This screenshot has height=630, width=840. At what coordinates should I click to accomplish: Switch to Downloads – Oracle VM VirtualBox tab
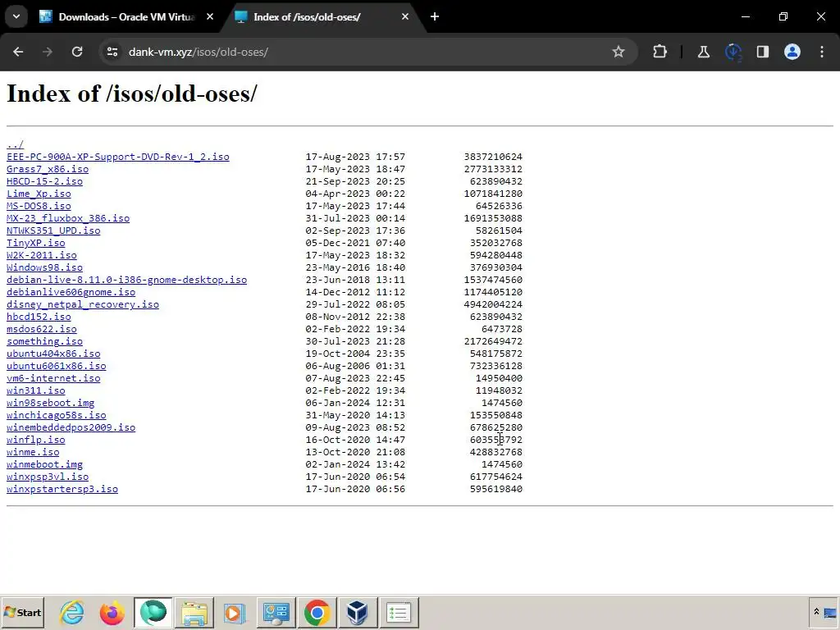coord(126,16)
